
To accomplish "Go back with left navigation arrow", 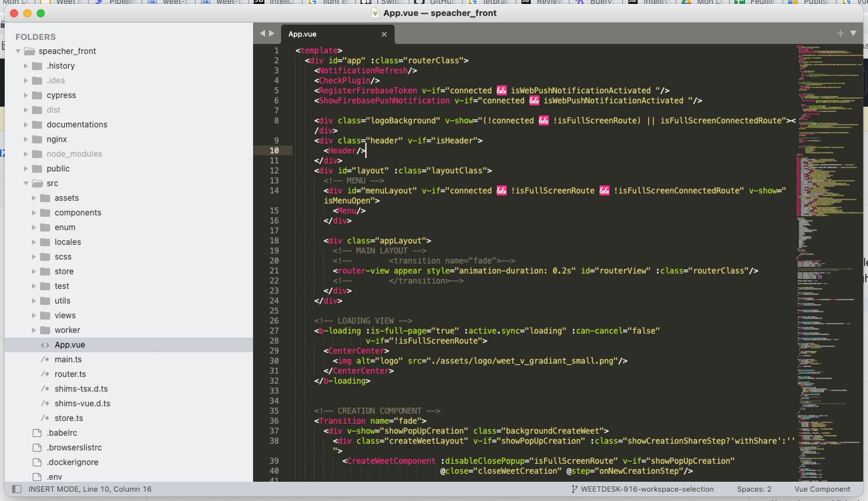I will [x=262, y=33].
